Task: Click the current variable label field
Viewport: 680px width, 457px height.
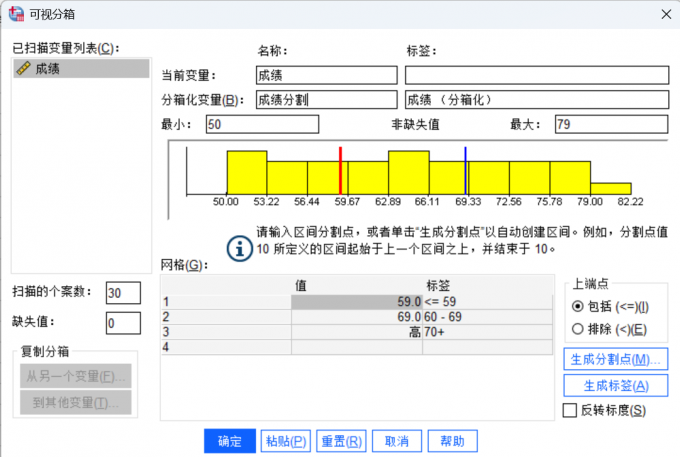Action: coord(537,75)
